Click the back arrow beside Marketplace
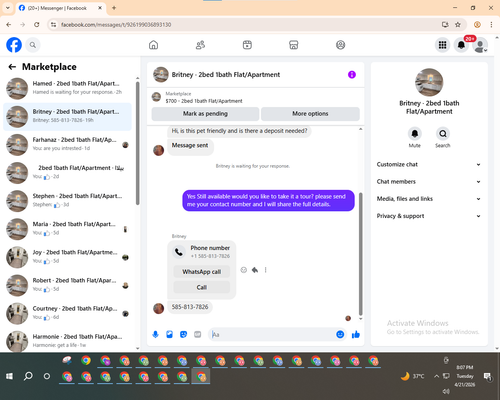 pyautogui.click(x=12, y=67)
